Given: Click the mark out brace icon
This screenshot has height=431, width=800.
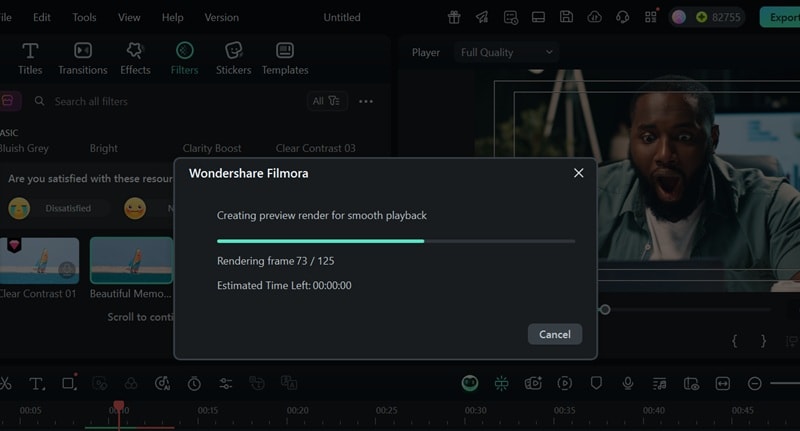Looking at the screenshot, I should tap(763, 341).
